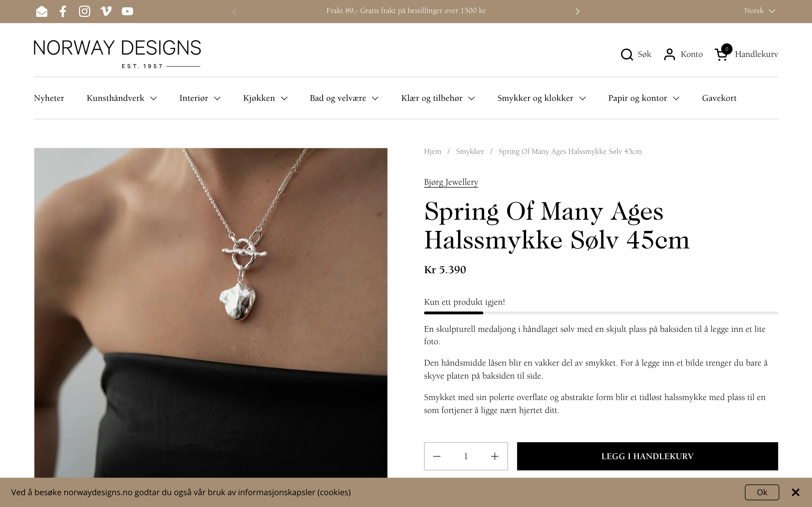Screen dimensions: 812x507
Task: Open the email newsletter envelope icon
Action: pos(42,11)
